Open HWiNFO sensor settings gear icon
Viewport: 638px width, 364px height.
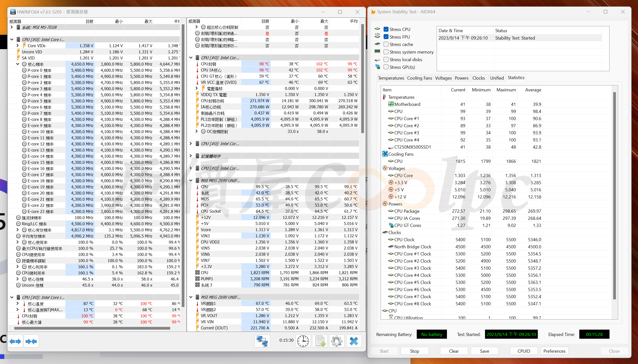coord(337,341)
